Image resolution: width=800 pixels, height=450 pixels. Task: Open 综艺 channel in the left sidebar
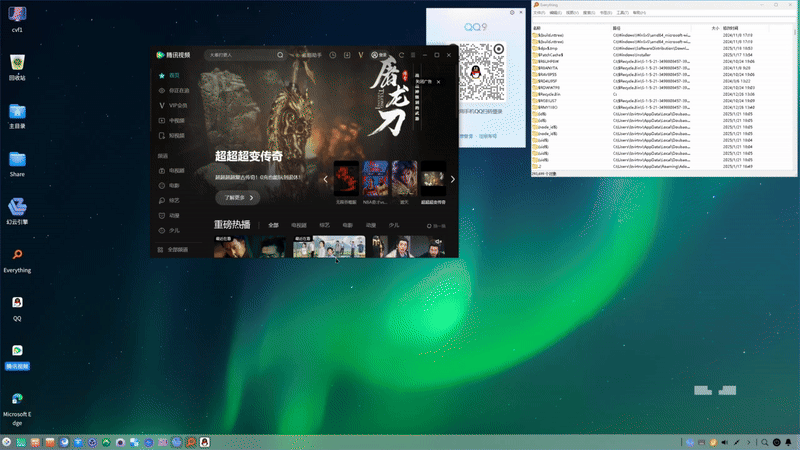[169, 201]
